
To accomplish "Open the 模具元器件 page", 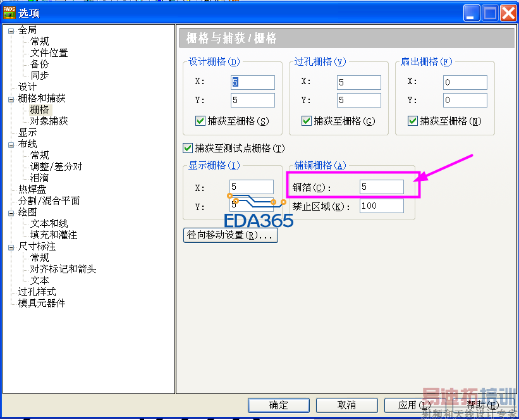I will (x=42, y=303).
